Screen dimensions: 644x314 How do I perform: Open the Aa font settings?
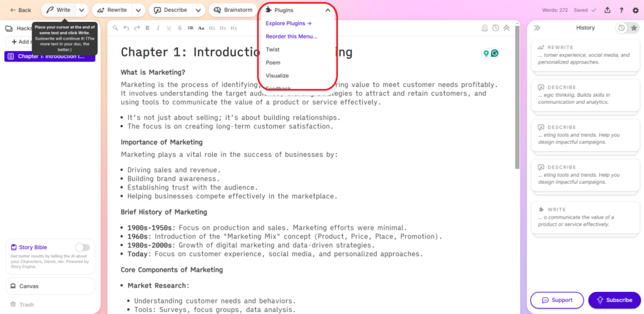201,28
